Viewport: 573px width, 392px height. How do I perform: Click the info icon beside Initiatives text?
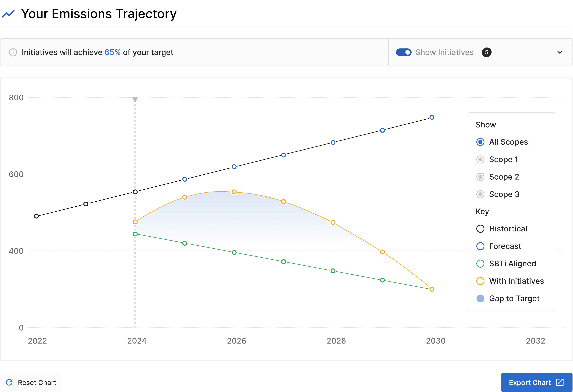[13, 52]
